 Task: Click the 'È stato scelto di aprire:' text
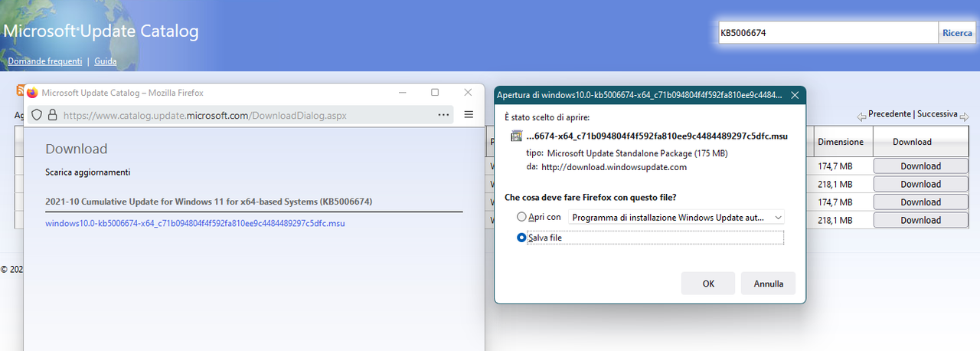547,117
